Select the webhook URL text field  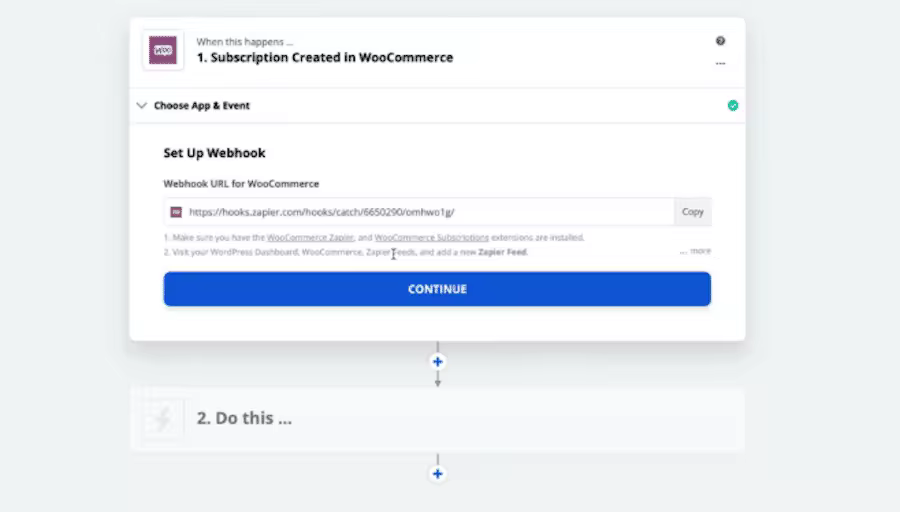(419, 212)
